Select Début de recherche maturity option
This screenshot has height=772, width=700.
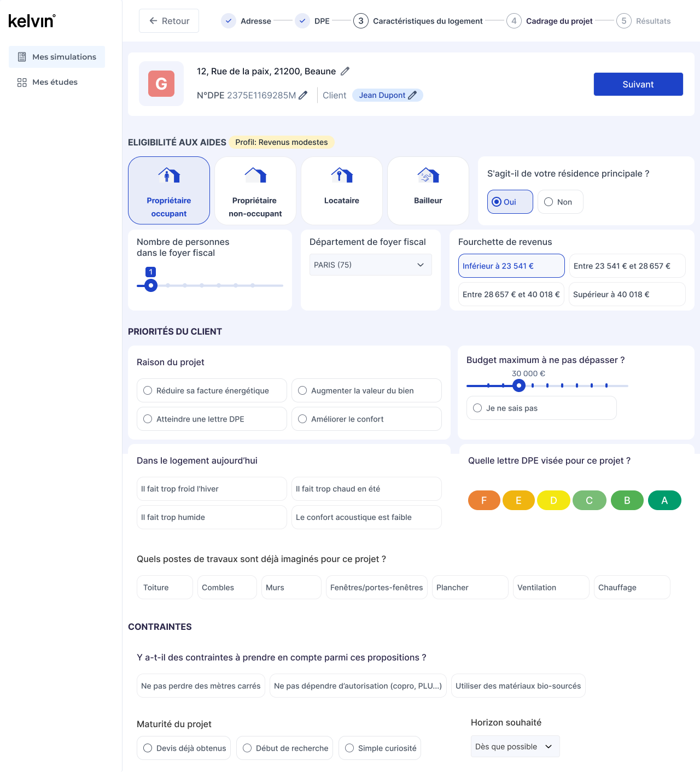coord(285,748)
